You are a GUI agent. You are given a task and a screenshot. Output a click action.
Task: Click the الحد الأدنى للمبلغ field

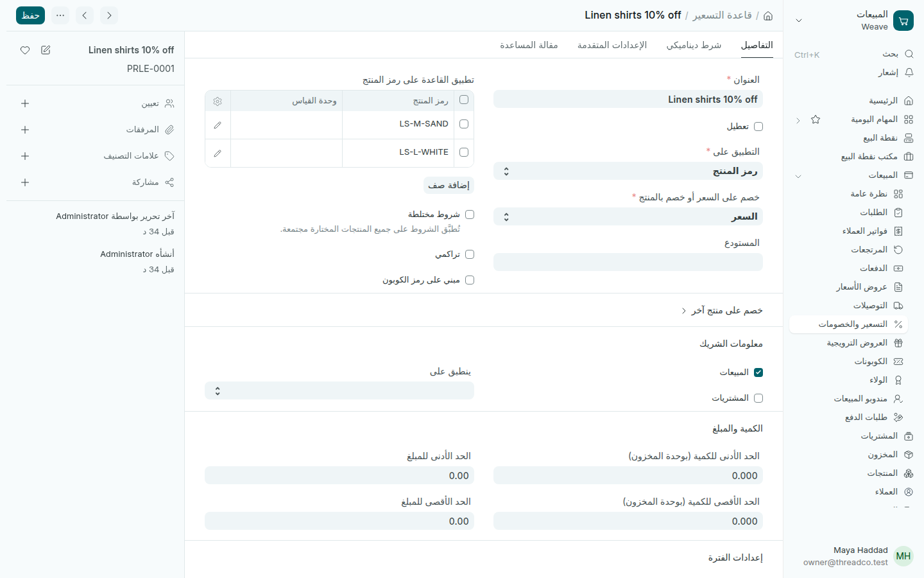(339, 475)
